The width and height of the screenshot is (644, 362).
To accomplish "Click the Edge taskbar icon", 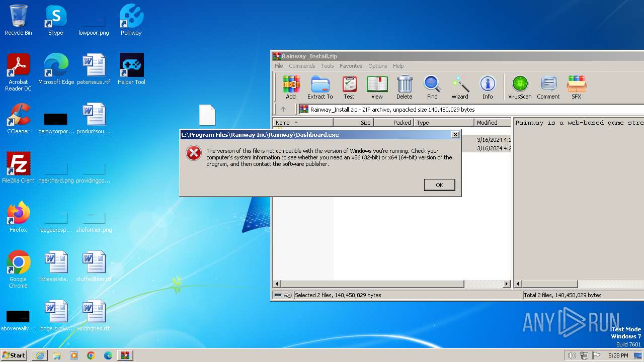I will [108, 355].
